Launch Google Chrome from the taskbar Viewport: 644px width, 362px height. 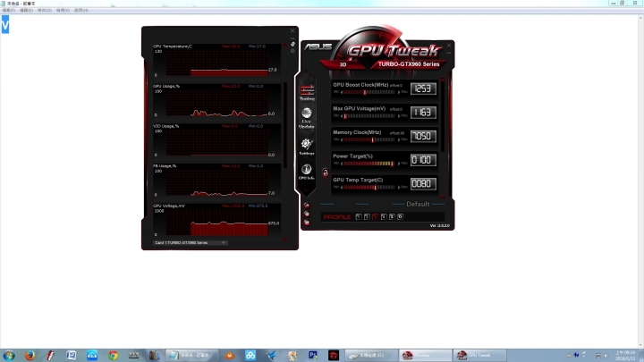coord(113,356)
